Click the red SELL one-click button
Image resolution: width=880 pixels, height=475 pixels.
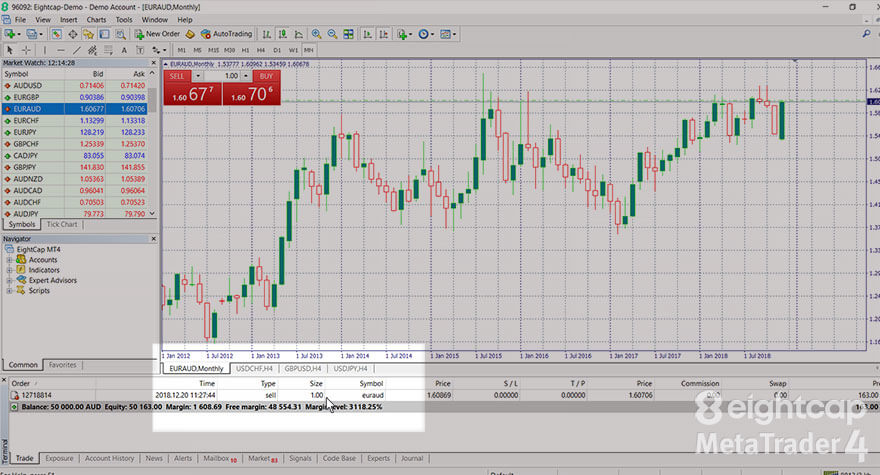[192, 93]
